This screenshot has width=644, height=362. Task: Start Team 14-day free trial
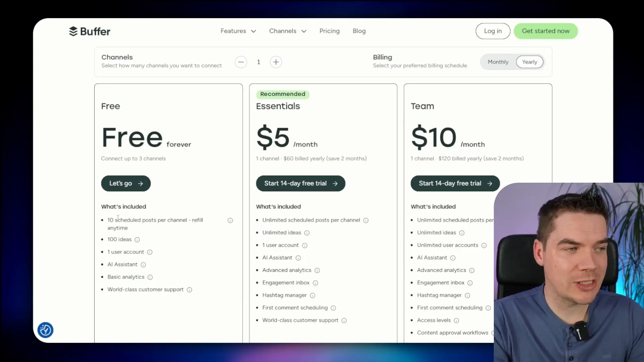455,183
